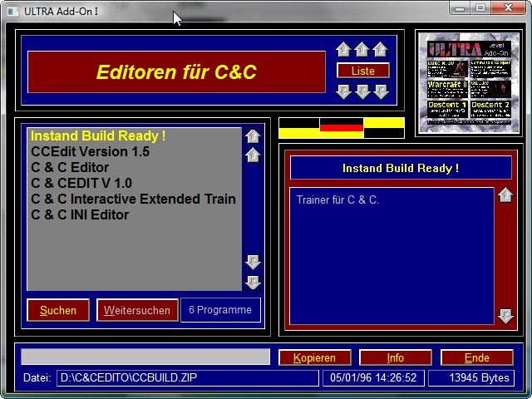
Task: Click the leftmost down arrow below Liste
Action: [343, 91]
